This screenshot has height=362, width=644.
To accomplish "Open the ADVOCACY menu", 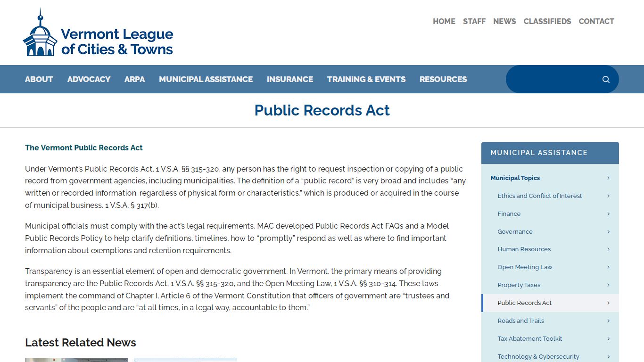I will (x=89, y=79).
